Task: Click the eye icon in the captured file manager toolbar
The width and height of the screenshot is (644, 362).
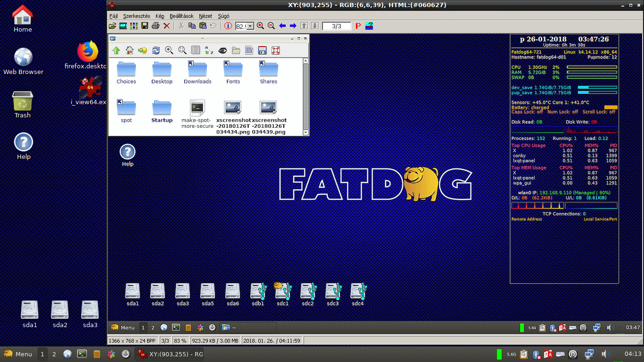Action: (222, 50)
